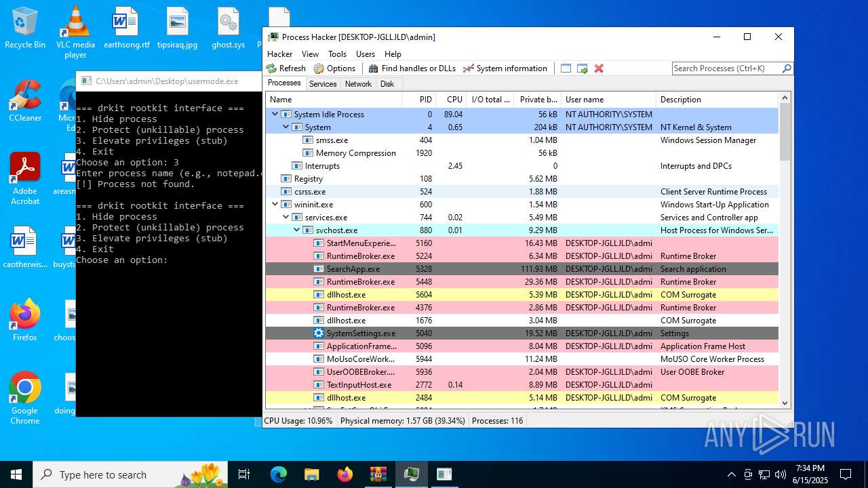Collapse the System Idle Process node
The height and width of the screenshot is (488, 868).
point(275,114)
